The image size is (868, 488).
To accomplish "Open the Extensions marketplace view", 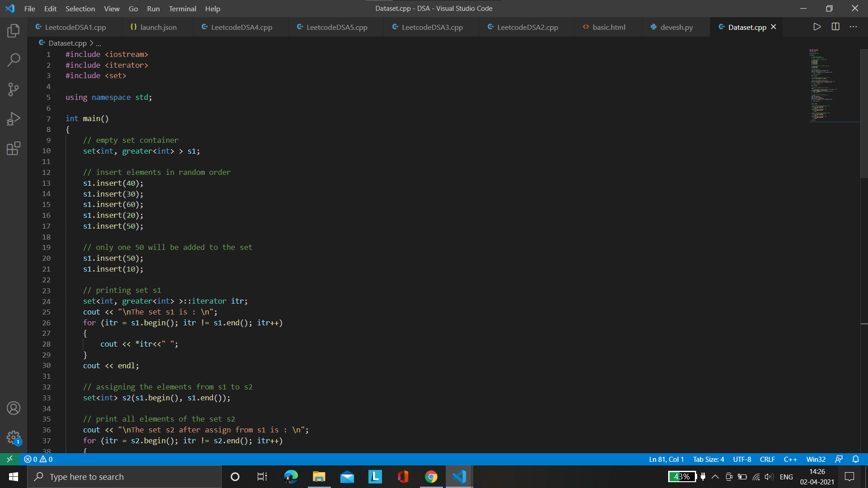I will point(14,148).
